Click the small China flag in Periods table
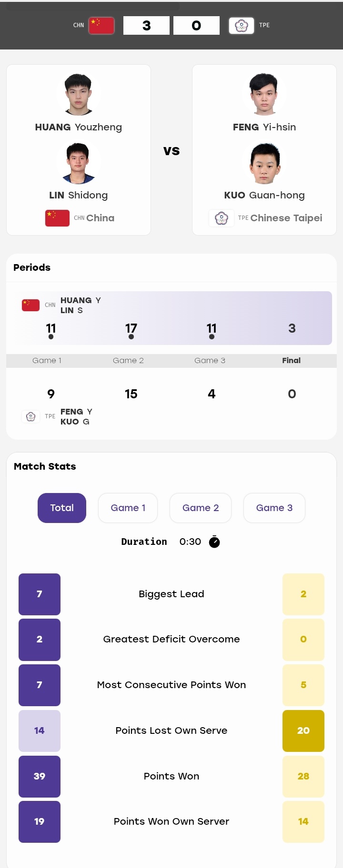Viewport: 343px width, 868px height. pyautogui.click(x=30, y=305)
